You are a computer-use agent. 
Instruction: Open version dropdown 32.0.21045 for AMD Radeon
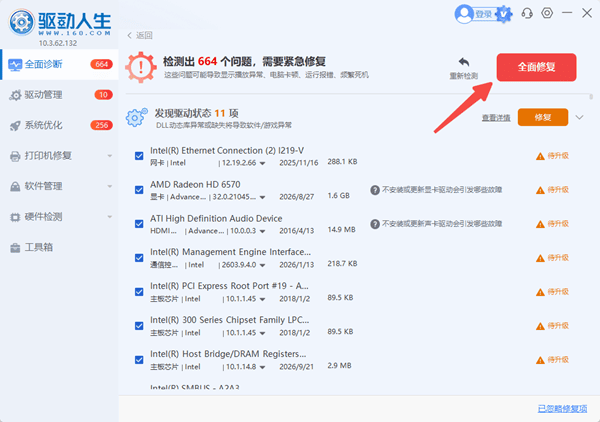click(262, 197)
